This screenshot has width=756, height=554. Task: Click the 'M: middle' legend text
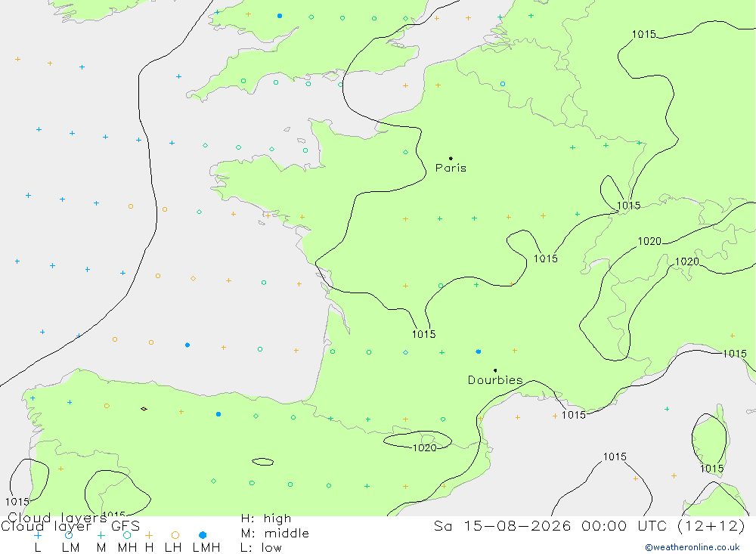click(275, 534)
